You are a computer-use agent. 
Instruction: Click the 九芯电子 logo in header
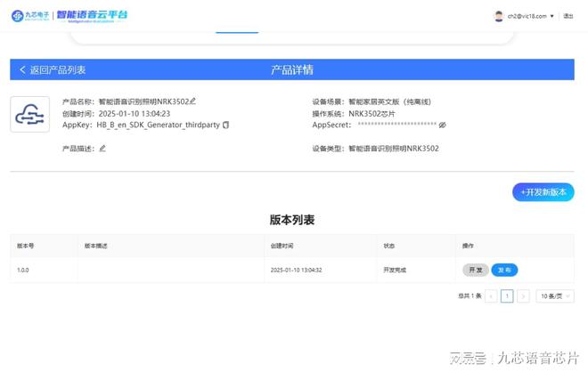coord(30,16)
